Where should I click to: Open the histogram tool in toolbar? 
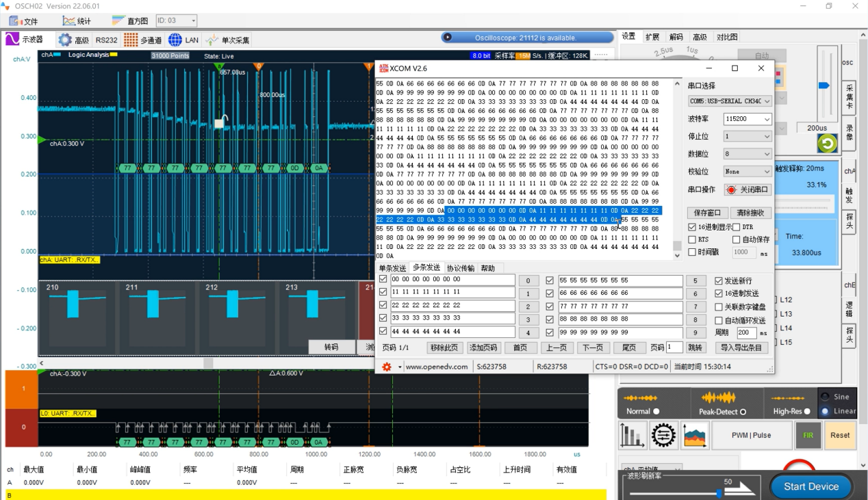coord(128,21)
